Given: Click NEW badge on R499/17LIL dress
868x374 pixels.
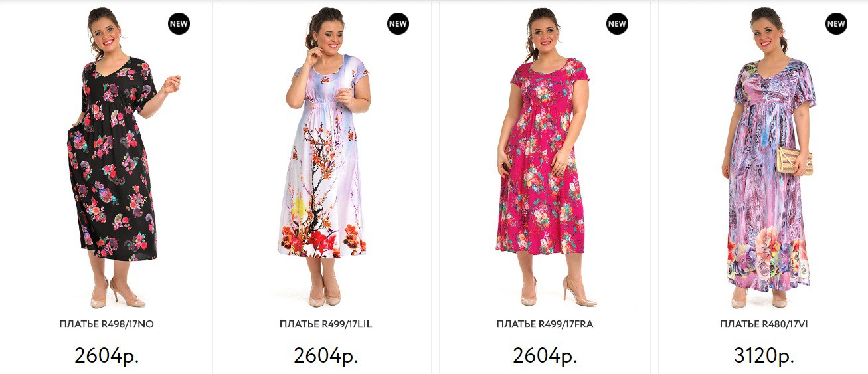Looking at the screenshot, I should coord(398,24).
